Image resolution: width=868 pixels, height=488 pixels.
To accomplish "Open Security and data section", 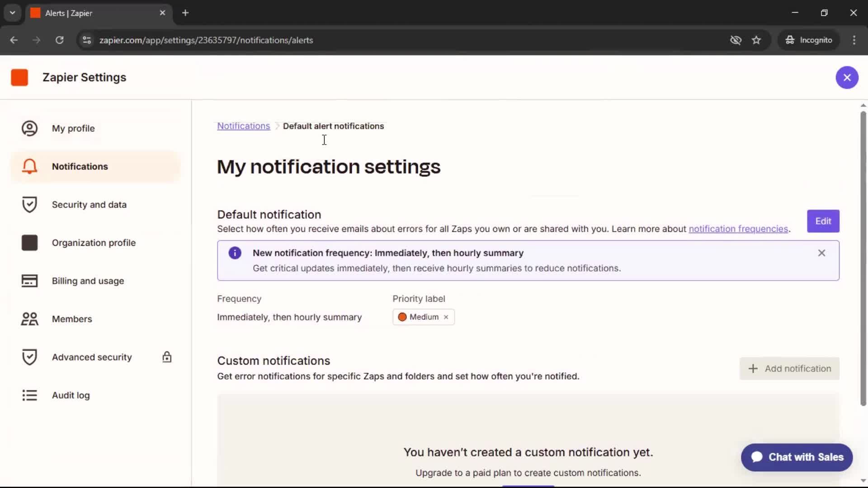I will (95, 205).
